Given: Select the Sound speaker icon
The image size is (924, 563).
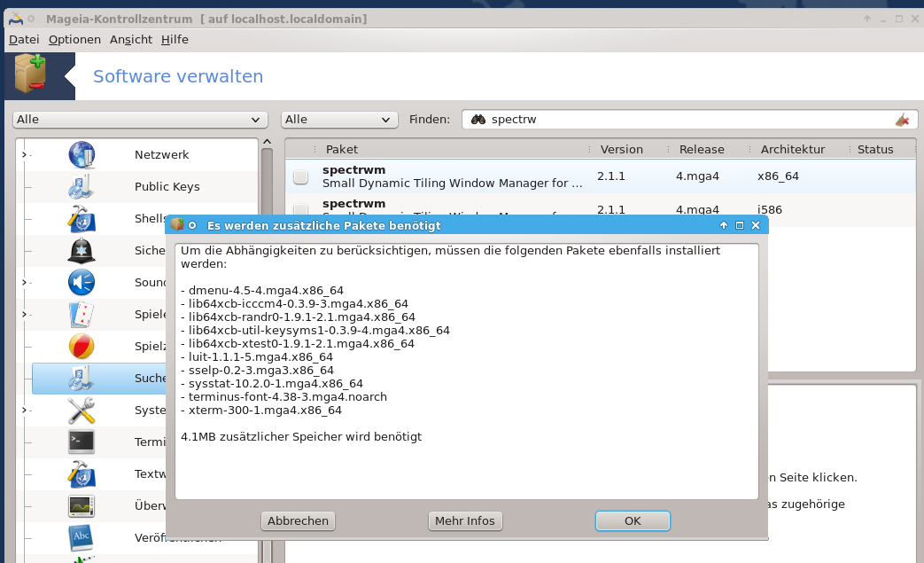Looking at the screenshot, I should [x=82, y=282].
